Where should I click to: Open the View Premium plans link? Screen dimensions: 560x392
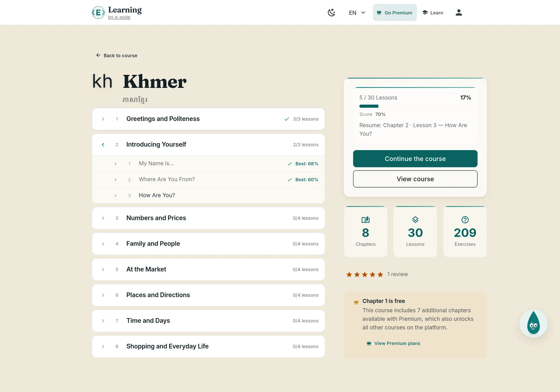coord(393,343)
